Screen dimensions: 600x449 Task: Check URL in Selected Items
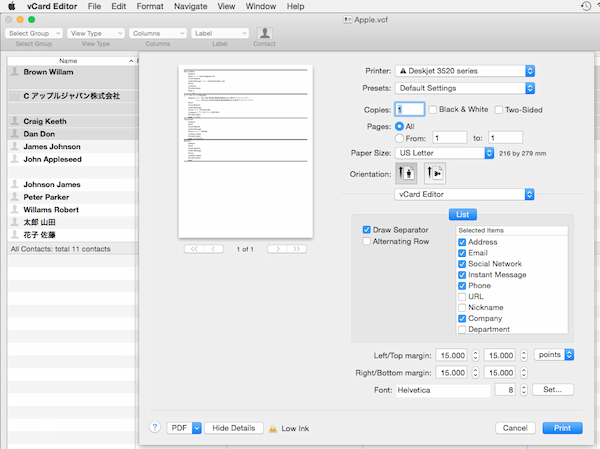tap(462, 297)
